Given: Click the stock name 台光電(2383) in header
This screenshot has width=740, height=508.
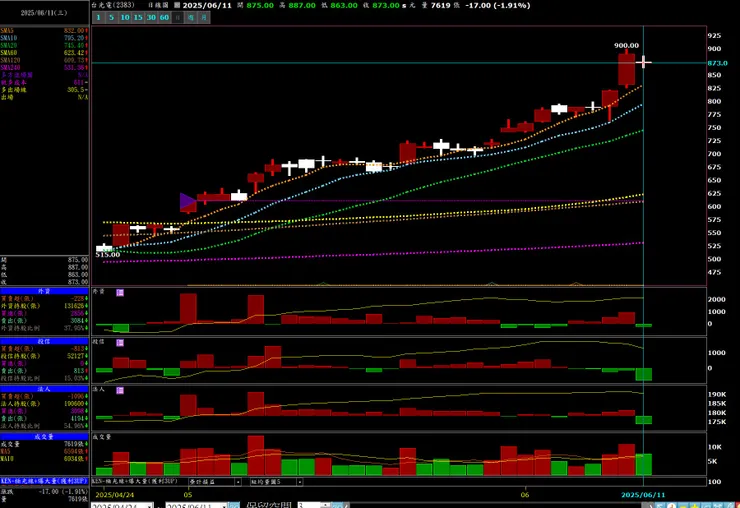Looking at the screenshot, I should [x=113, y=5].
